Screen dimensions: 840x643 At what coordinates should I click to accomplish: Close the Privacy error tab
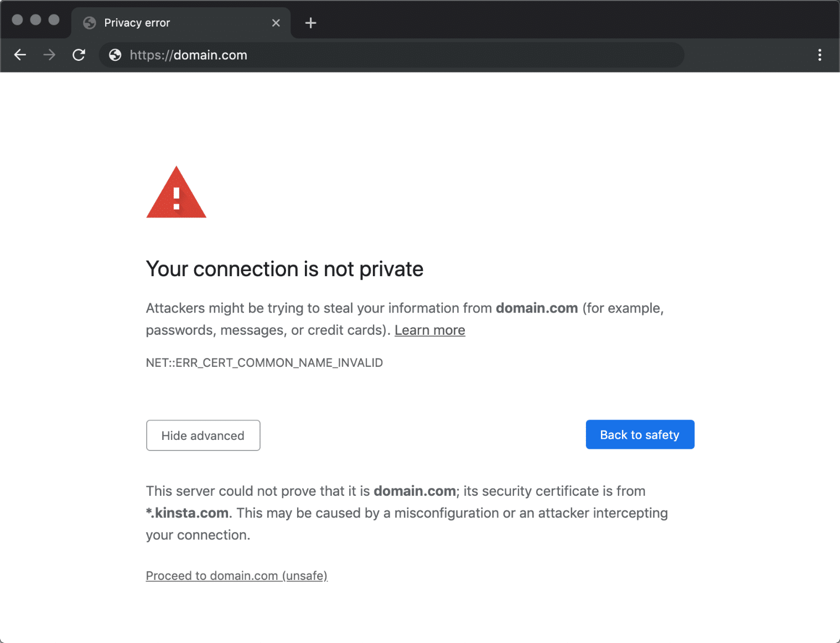[x=276, y=23]
